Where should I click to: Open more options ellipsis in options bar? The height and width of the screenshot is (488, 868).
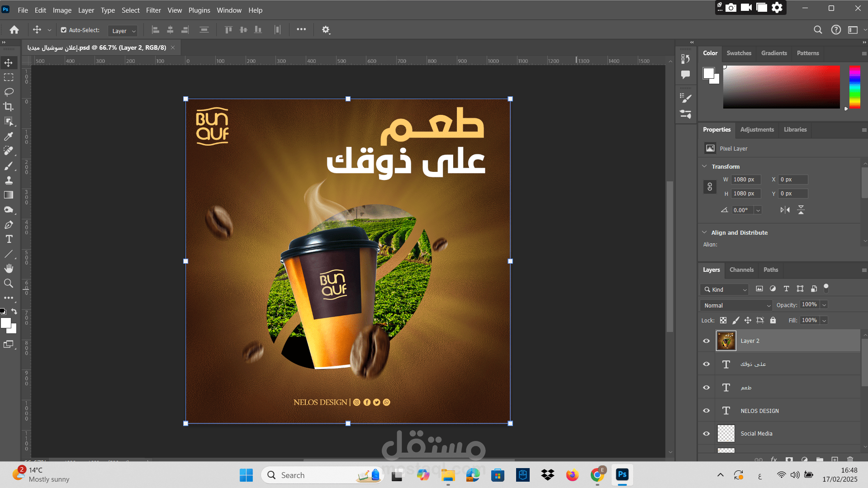(x=301, y=29)
